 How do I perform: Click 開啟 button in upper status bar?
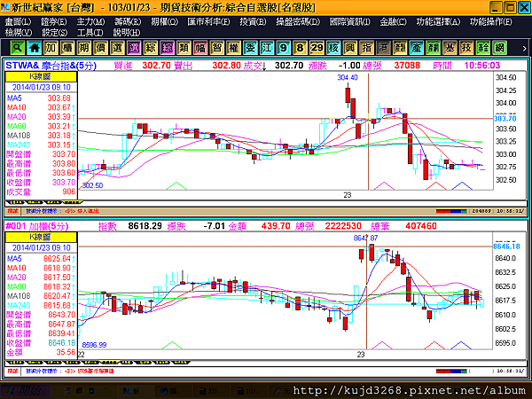click(x=13, y=211)
